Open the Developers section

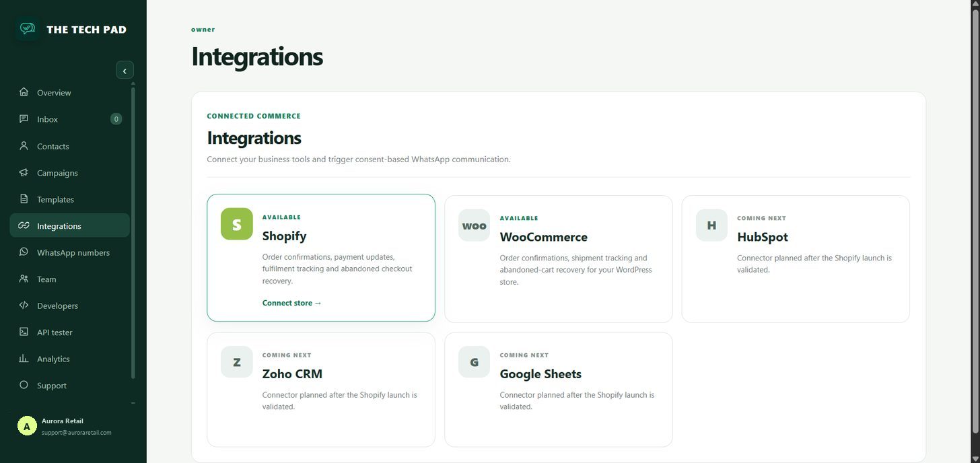pyautogui.click(x=69, y=306)
